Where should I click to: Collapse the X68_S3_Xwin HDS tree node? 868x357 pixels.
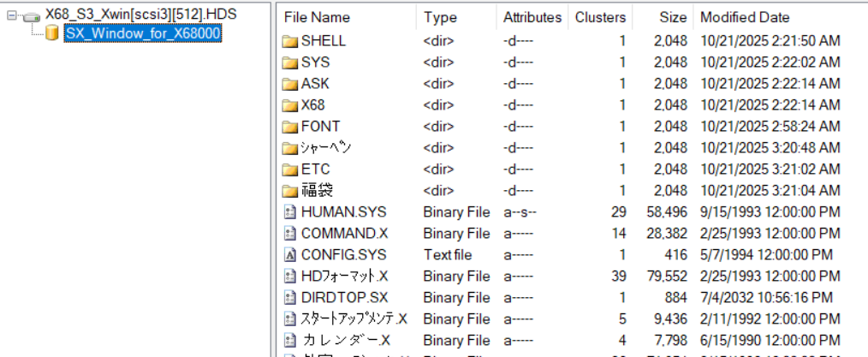point(10,16)
